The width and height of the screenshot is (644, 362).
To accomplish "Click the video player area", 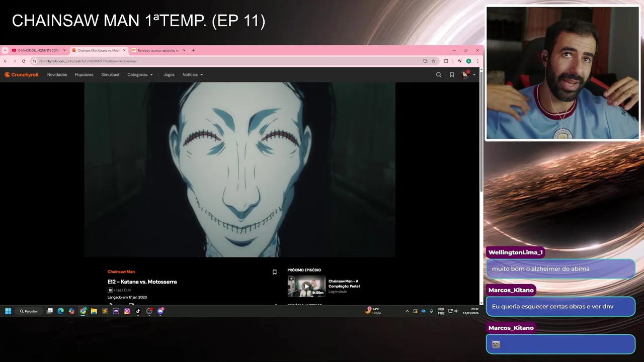I will pos(239,169).
